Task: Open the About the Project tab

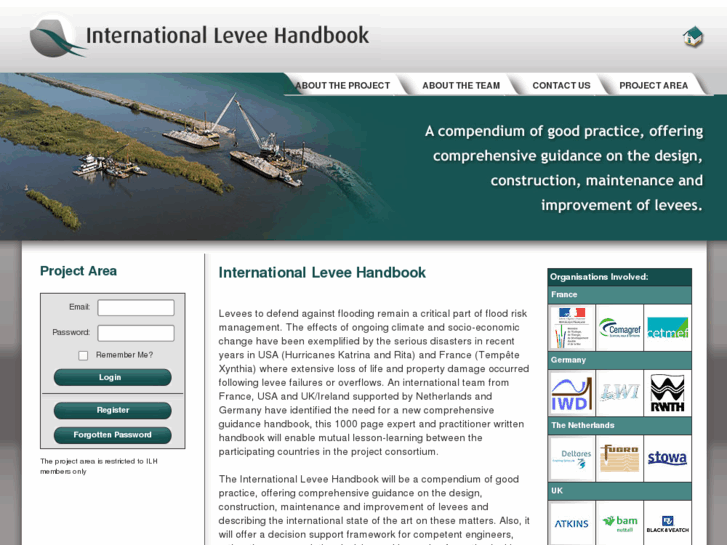Action: (x=342, y=85)
